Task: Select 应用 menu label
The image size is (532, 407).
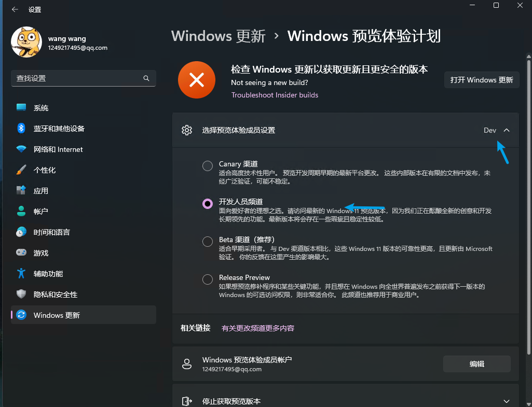Action: pos(40,191)
